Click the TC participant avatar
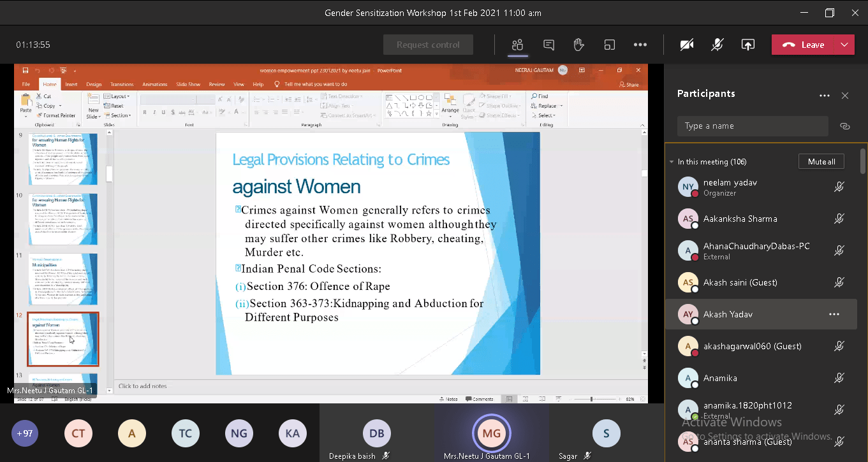Screen dimensions: 868x462 click(185, 433)
